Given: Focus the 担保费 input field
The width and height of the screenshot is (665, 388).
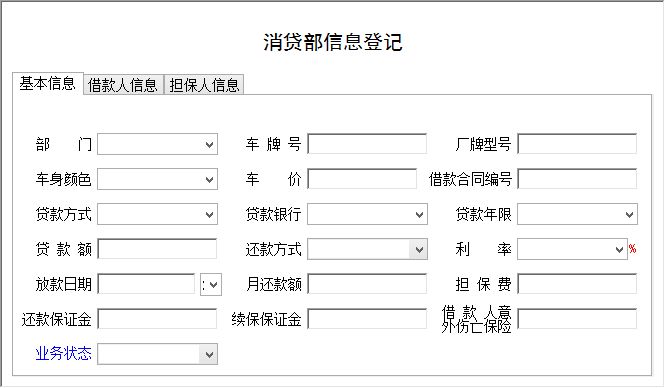Looking at the screenshot, I should [x=577, y=284].
